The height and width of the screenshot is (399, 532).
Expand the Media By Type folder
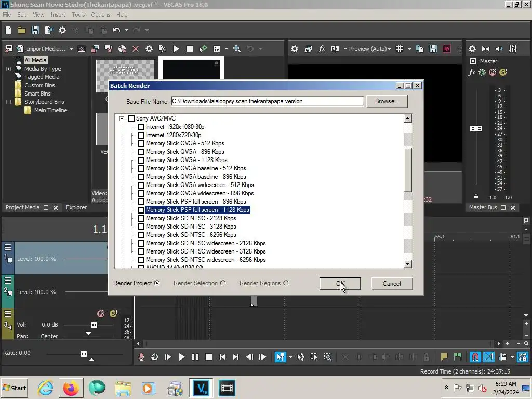tap(8, 69)
